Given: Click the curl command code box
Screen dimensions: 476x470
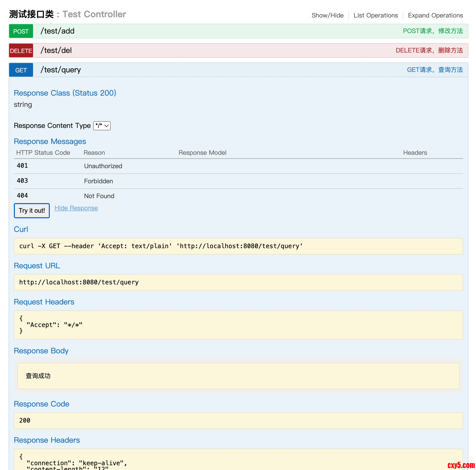Looking at the screenshot, I should click(x=238, y=246).
